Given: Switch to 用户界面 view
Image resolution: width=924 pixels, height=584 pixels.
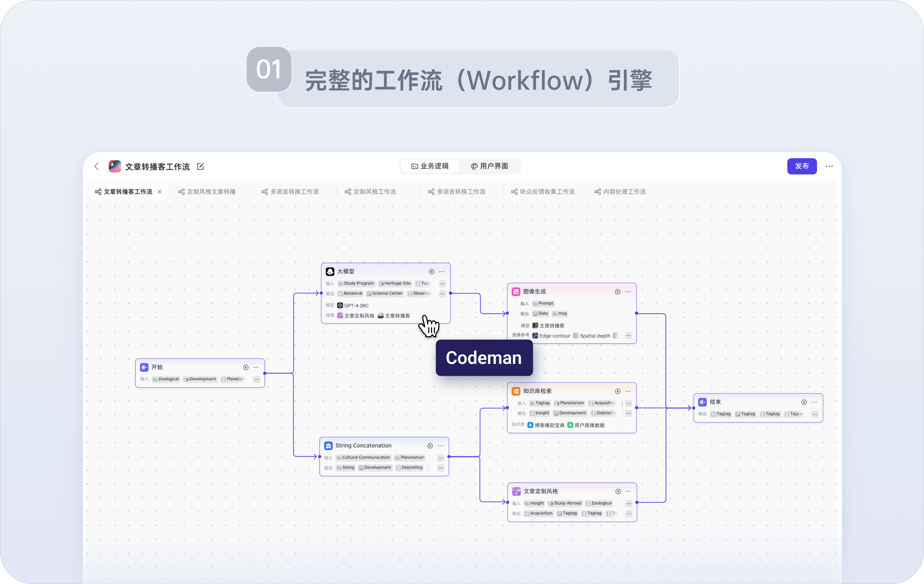Looking at the screenshot, I should coord(490,166).
